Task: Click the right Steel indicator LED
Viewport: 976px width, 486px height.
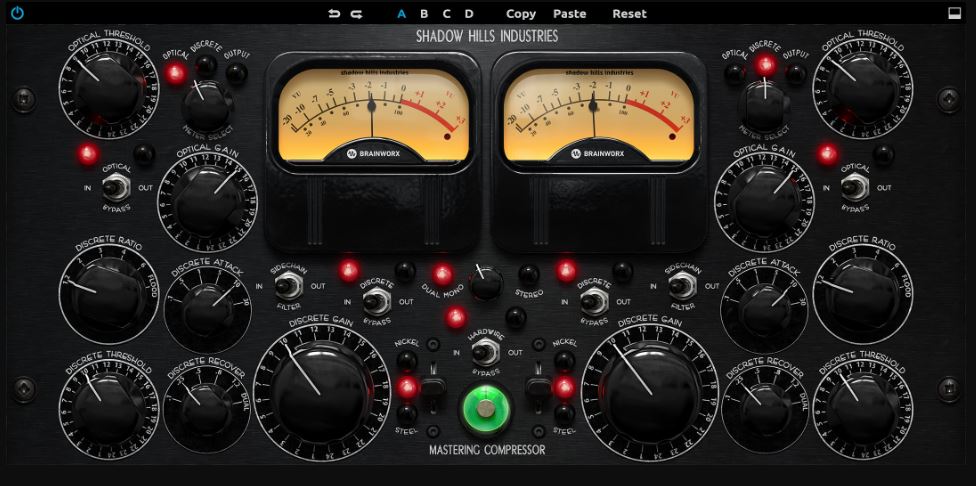Action: click(x=565, y=413)
